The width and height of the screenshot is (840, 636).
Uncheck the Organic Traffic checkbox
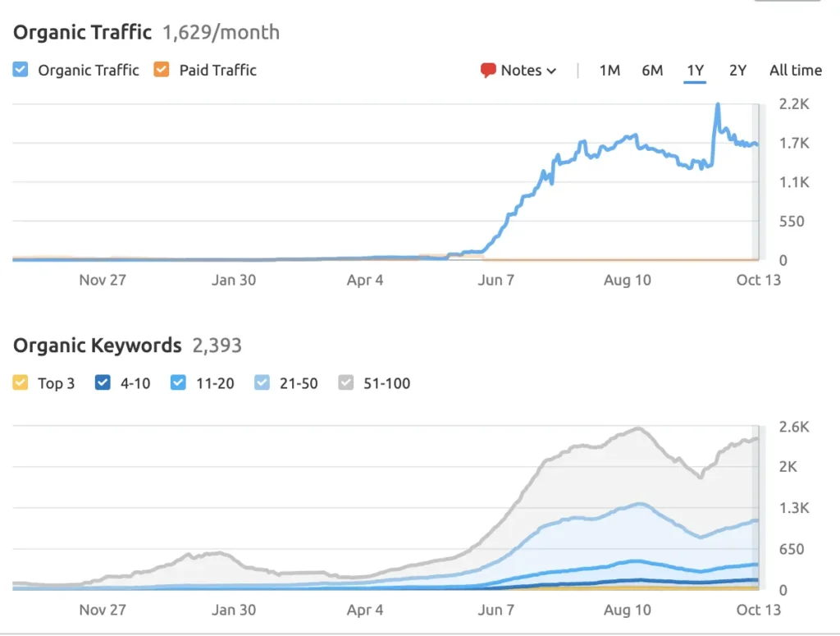click(x=21, y=71)
